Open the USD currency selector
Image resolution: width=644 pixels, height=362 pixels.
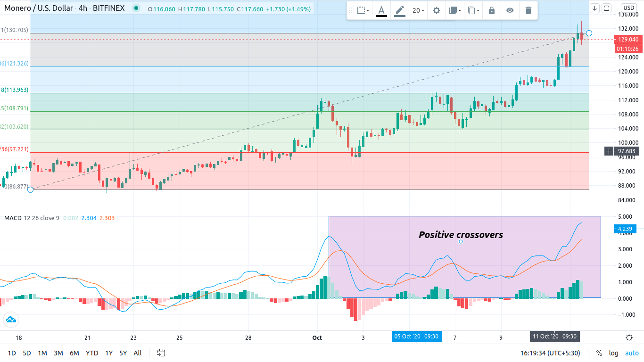(x=629, y=8)
